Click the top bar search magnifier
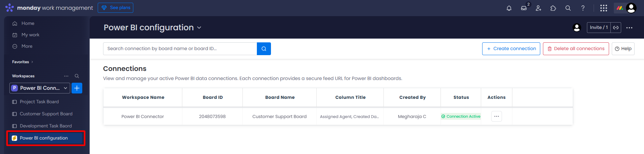 568,8
